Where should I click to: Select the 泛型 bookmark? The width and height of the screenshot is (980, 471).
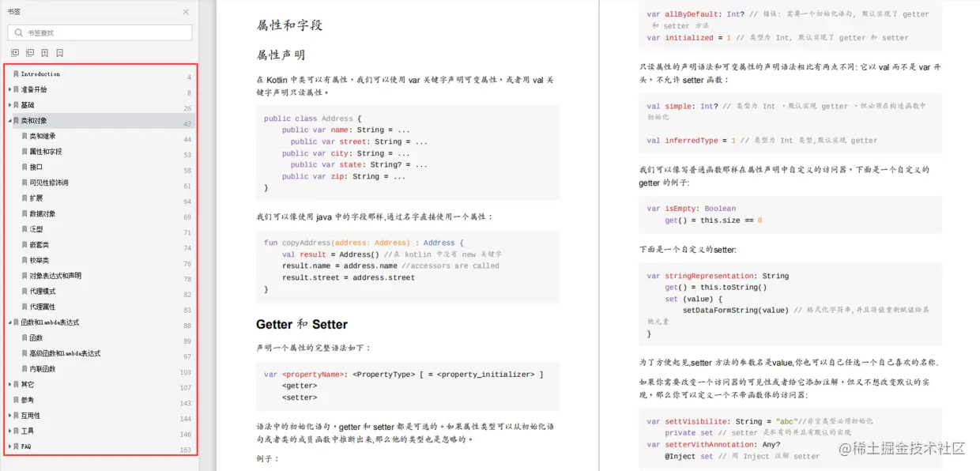pos(36,229)
